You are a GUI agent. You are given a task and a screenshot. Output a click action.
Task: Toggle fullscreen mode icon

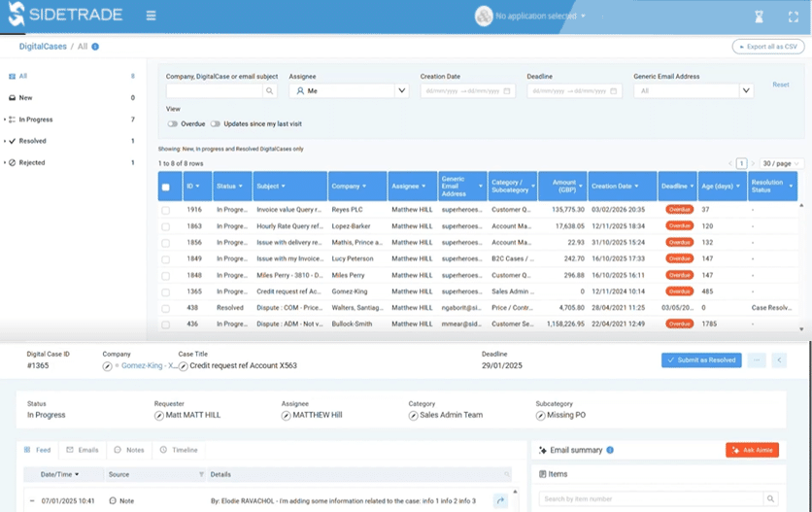794,17
